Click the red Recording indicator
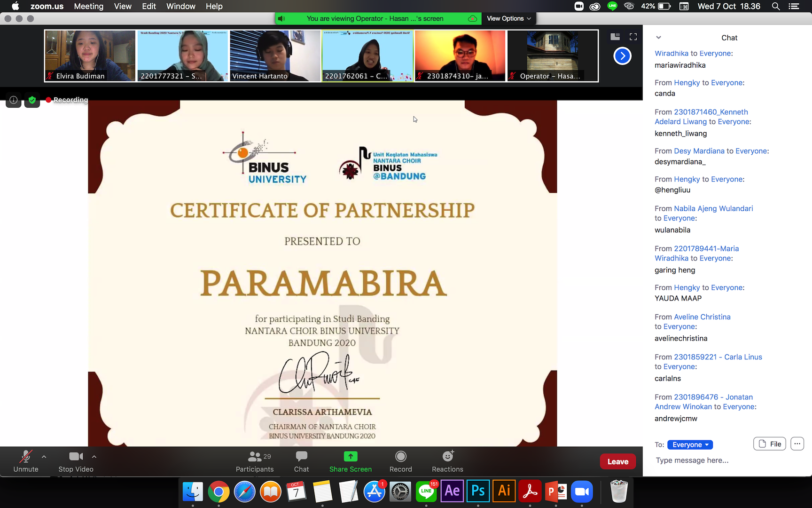The image size is (812, 508). (67, 100)
